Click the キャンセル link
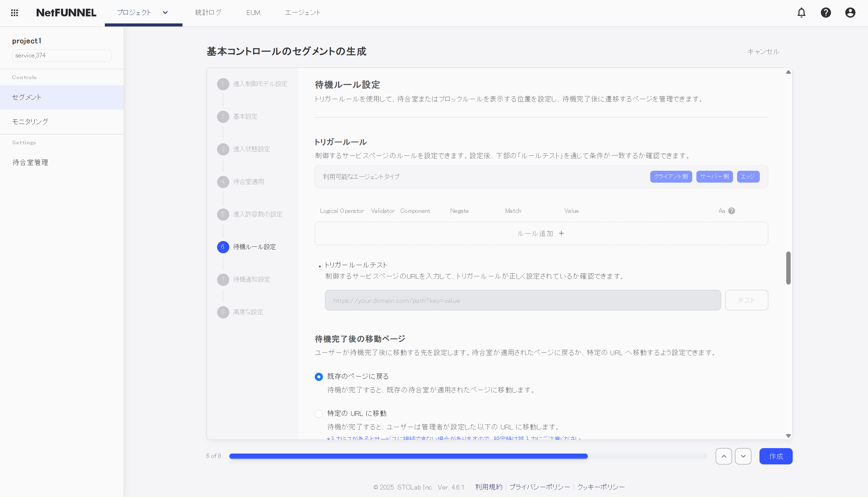Viewport: 868px width, 497px height. [763, 52]
